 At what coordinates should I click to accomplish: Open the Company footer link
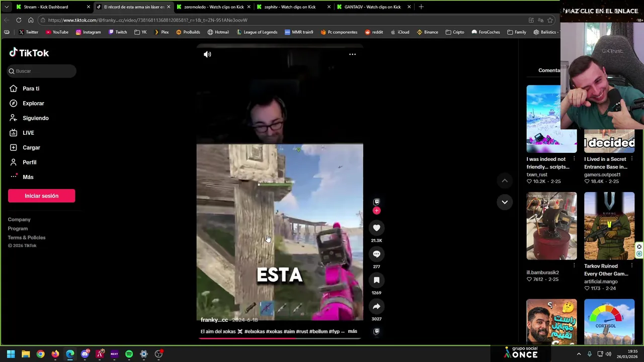19,220
